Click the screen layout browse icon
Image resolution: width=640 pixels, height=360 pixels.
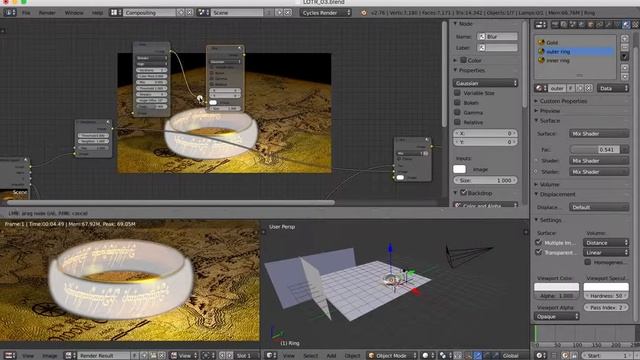coord(116,13)
